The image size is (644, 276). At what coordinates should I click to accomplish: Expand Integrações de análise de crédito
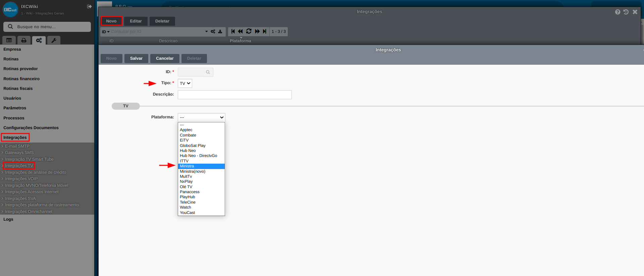36,172
